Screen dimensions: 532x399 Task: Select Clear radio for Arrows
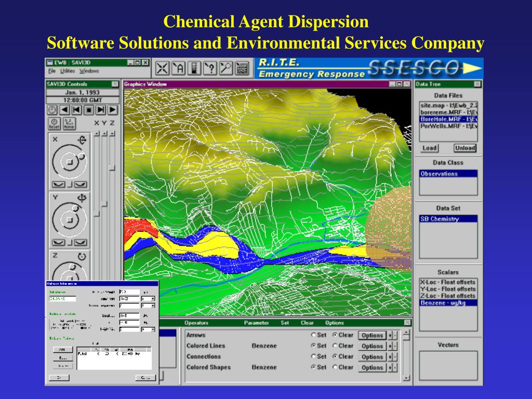(335, 335)
